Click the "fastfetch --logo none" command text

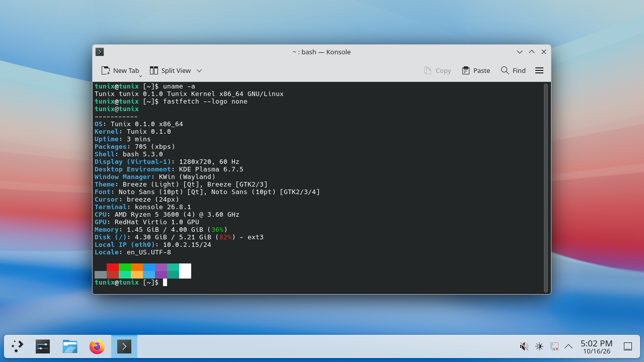coord(205,102)
